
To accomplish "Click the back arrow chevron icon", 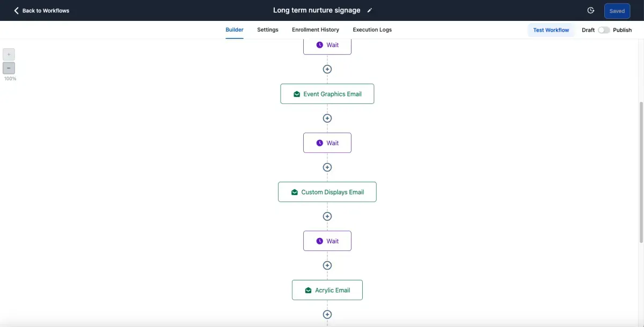I will (16, 11).
